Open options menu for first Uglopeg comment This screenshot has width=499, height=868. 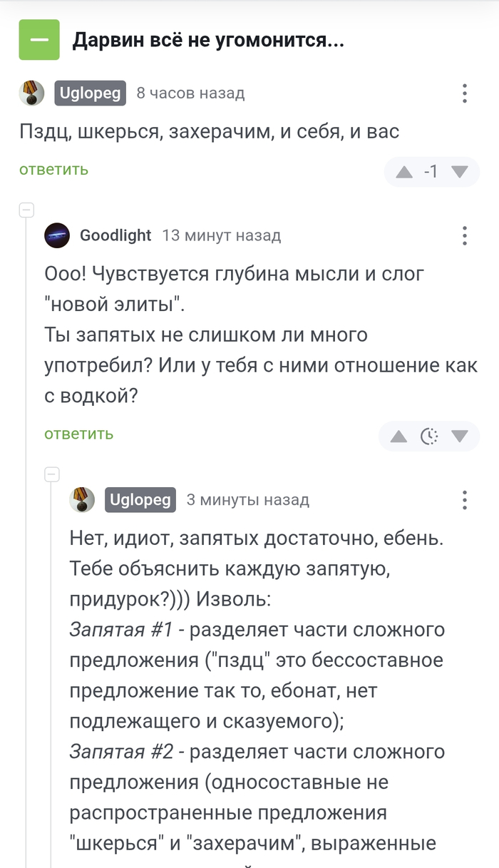point(464,93)
